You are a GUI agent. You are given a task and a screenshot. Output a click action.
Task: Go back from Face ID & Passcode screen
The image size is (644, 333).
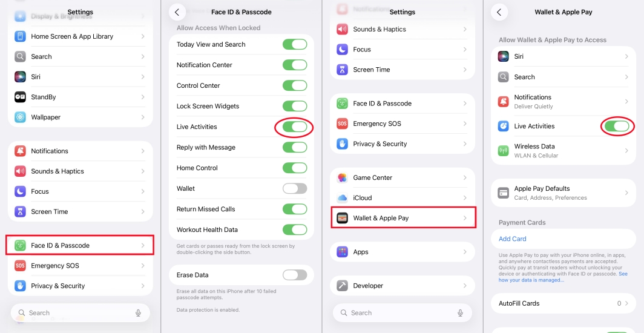tap(177, 12)
